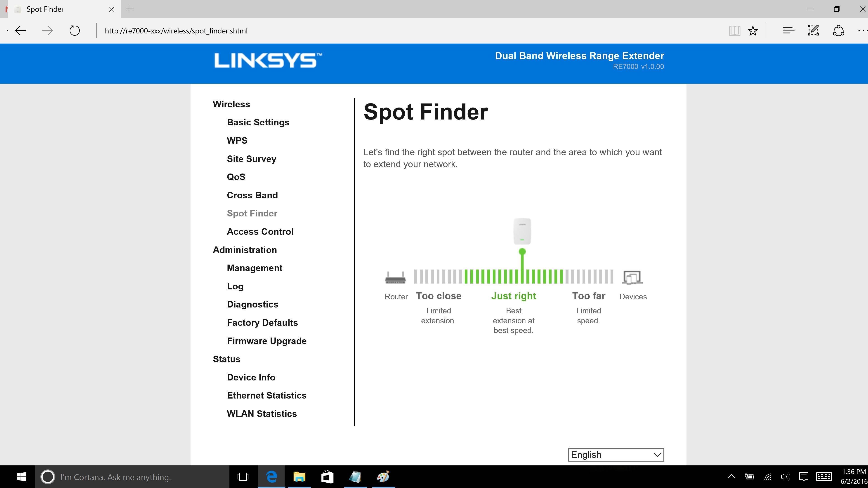This screenshot has height=488, width=868.
Task: Add page to favorites star icon
Action: (752, 31)
